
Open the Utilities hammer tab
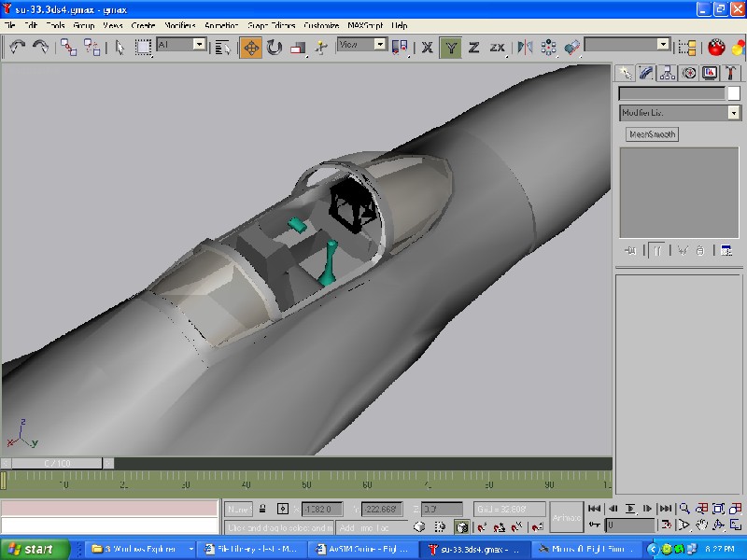(732, 73)
